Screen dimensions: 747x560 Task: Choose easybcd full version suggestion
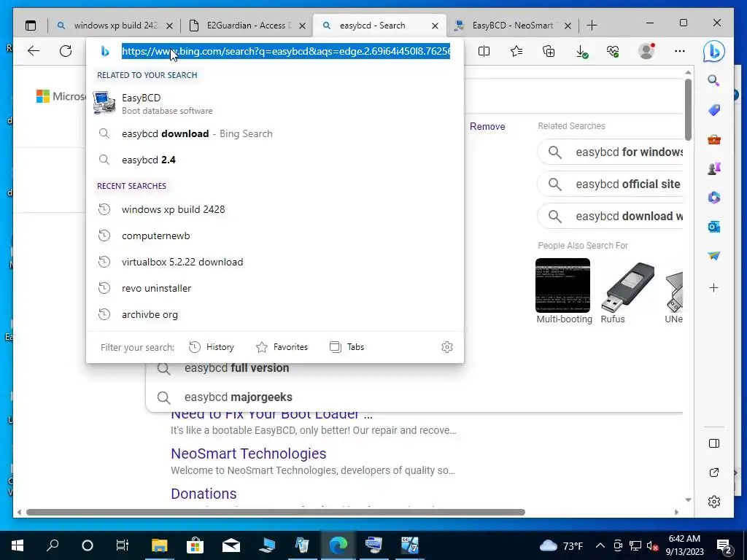236,367
